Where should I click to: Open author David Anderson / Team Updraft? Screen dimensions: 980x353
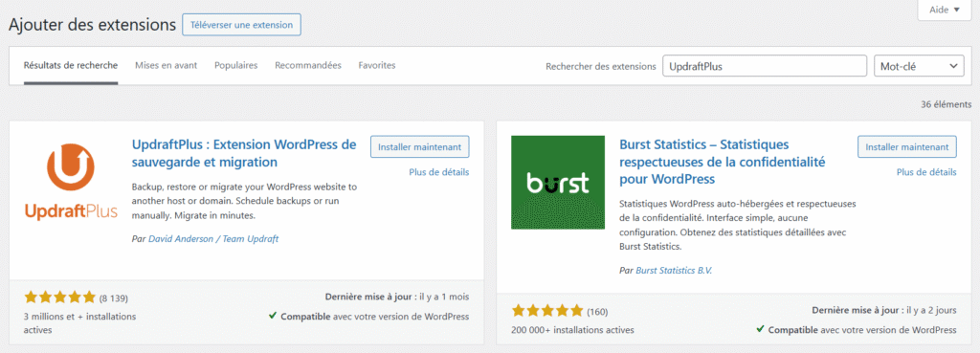[213, 238]
